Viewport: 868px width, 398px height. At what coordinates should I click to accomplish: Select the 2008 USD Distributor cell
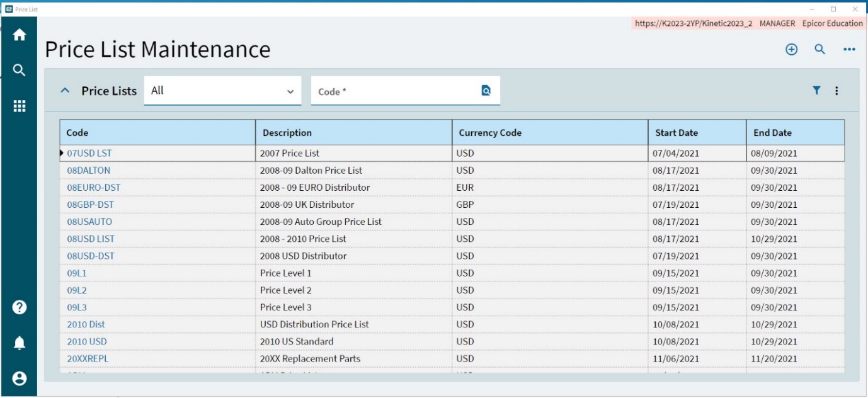[354, 256]
